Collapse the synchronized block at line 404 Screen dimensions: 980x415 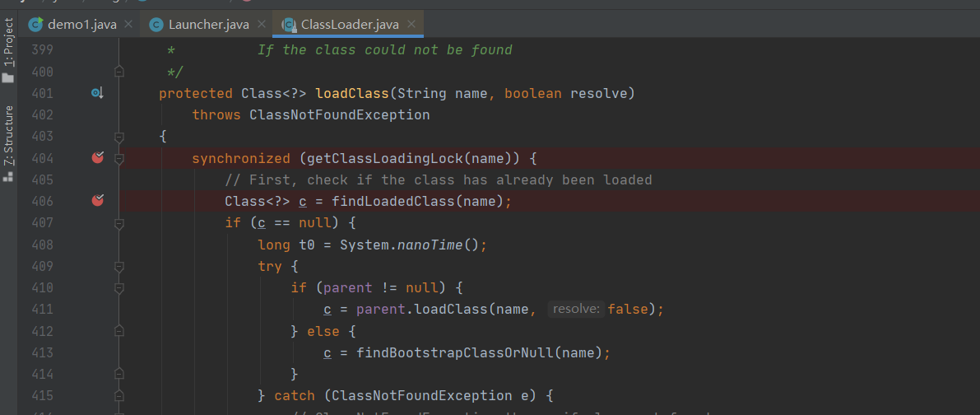118,159
